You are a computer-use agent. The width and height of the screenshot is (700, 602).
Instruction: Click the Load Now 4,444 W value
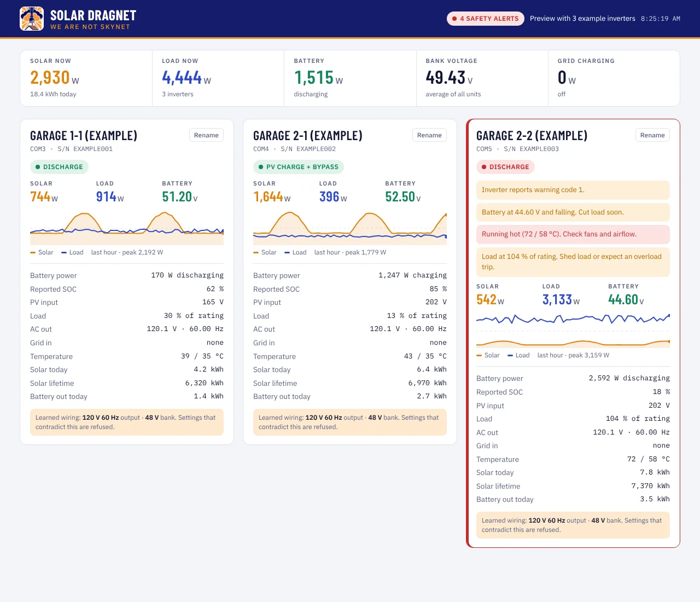pos(186,78)
